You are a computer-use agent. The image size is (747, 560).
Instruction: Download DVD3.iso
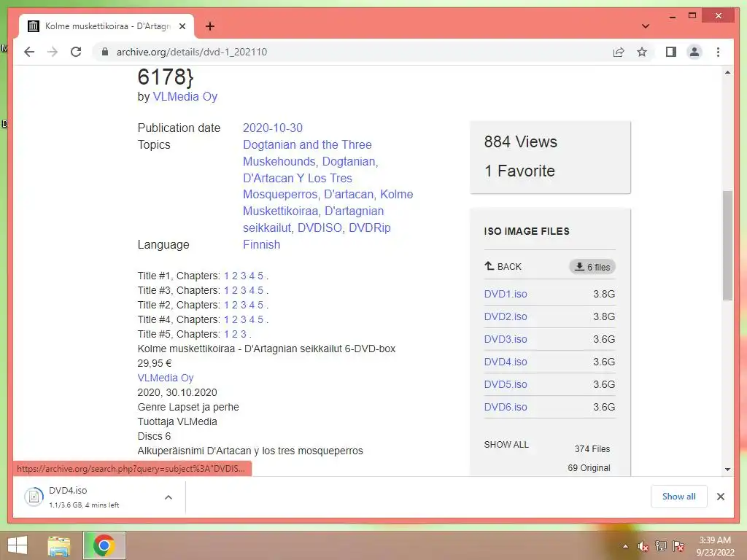click(506, 340)
